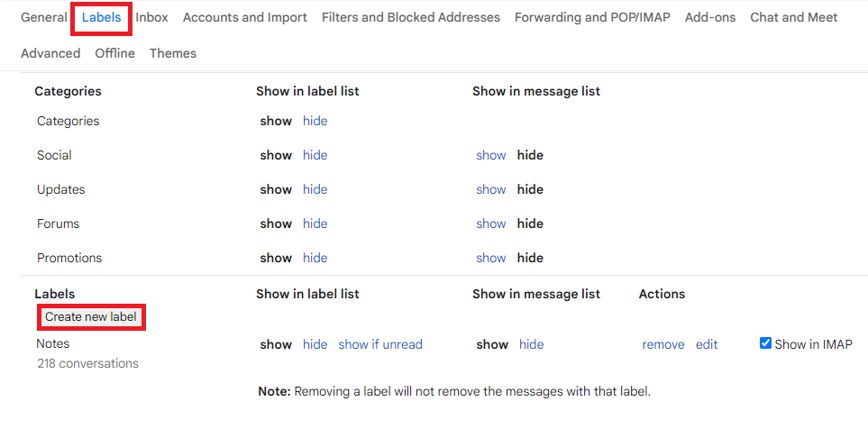868x429 pixels.
Task: Go to Accounts and Import tab
Action: tap(245, 17)
